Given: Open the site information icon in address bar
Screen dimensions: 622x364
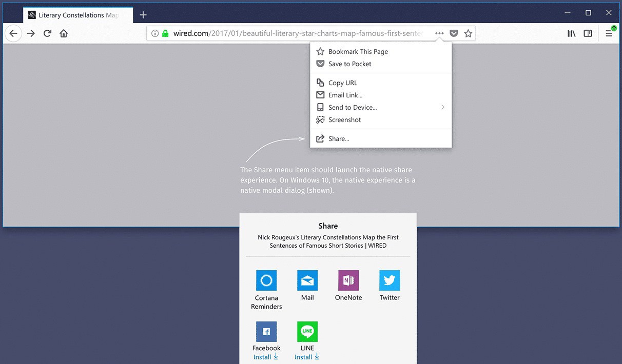Looking at the screenshot, I should pyautogui.click(x=155, y=33).
